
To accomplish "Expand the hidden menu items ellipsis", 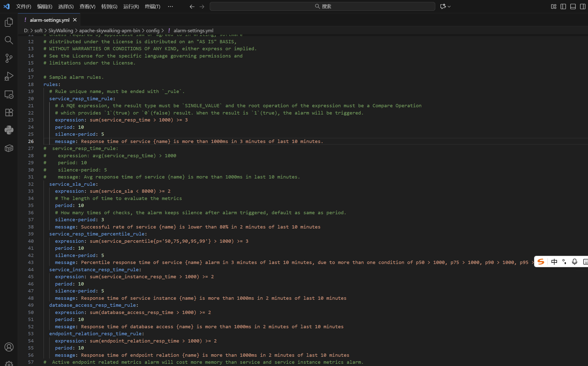I will tap(170, 6).
